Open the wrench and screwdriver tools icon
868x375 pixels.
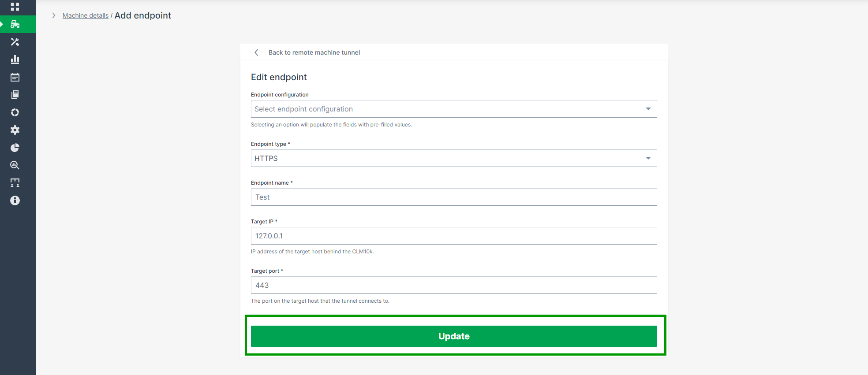tap(15, 42)
